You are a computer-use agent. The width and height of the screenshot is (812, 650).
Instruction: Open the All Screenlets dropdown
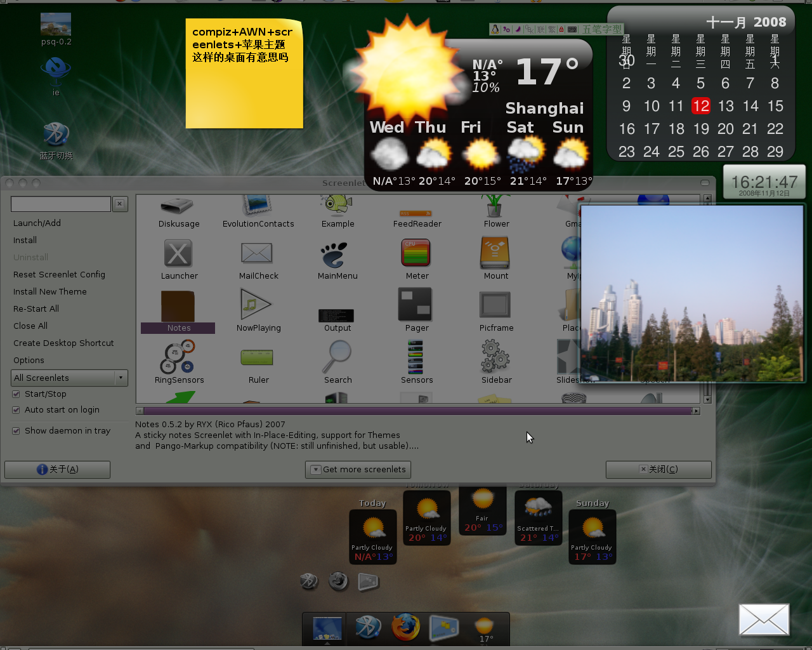(69, 378)
